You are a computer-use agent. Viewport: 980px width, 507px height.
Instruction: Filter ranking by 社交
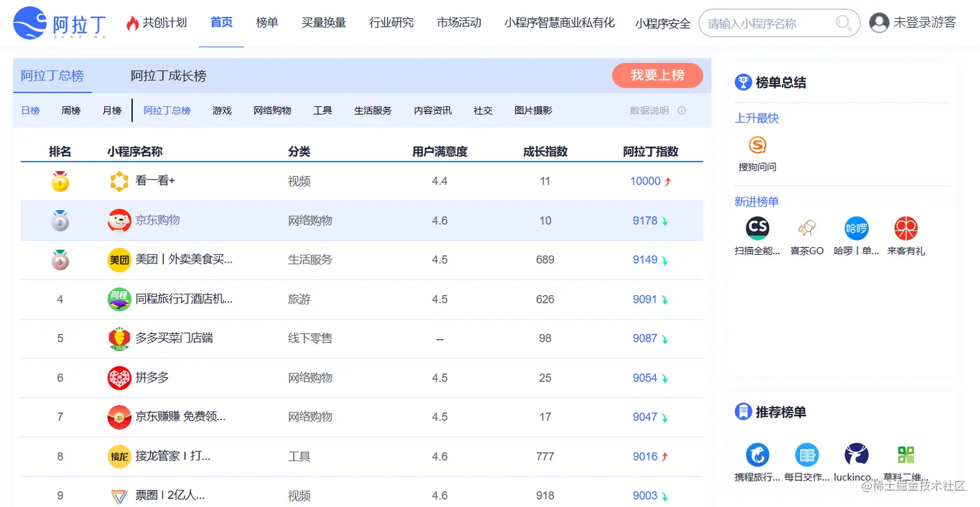(483, 111)
